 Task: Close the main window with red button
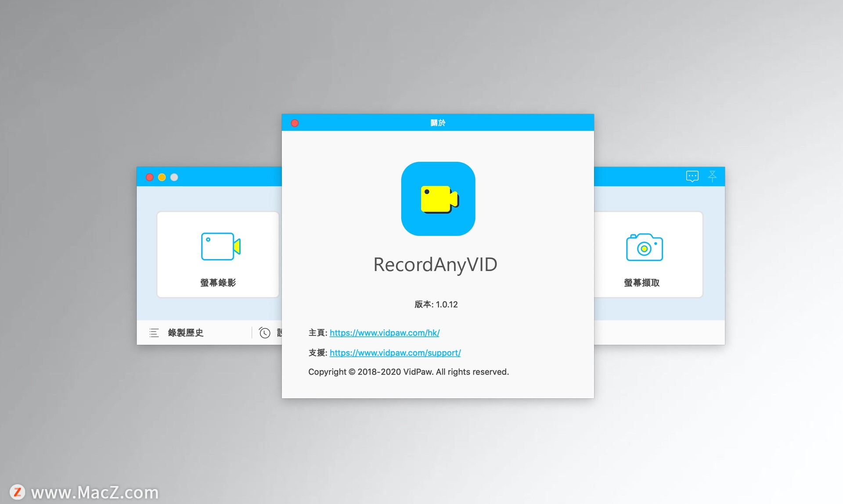coord(150,177)
